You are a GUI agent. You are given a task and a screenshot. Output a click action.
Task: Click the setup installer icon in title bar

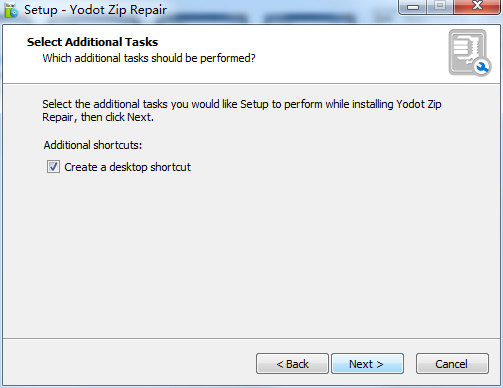tap(11, 10)
